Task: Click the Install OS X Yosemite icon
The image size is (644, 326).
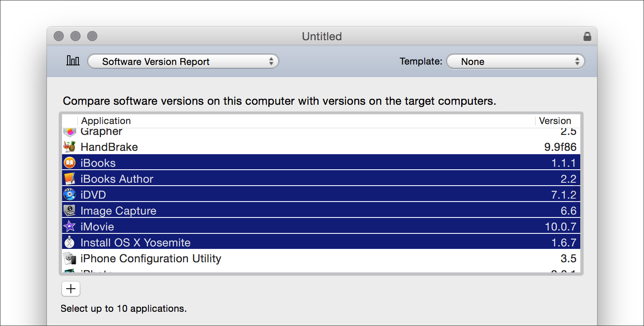Action: click(69, 243)
